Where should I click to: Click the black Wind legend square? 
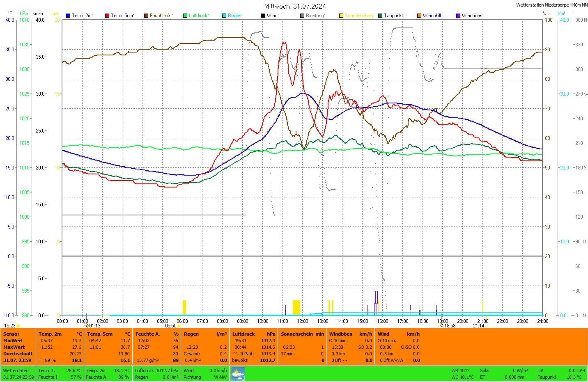click(263, 16)
